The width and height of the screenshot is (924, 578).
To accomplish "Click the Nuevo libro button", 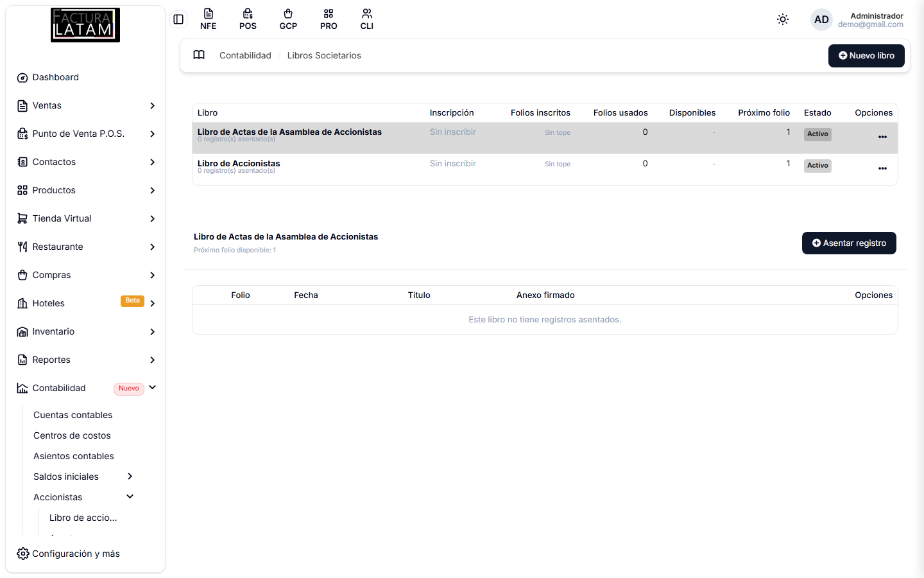I will 866,56.
